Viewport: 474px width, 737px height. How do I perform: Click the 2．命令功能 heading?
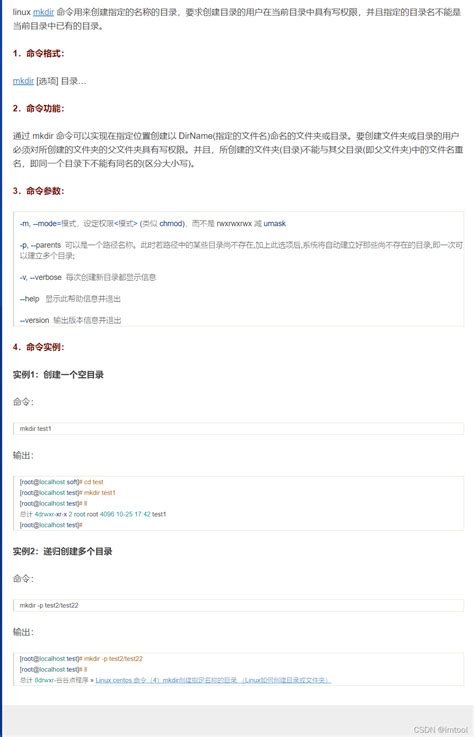[x=38, y=109]
